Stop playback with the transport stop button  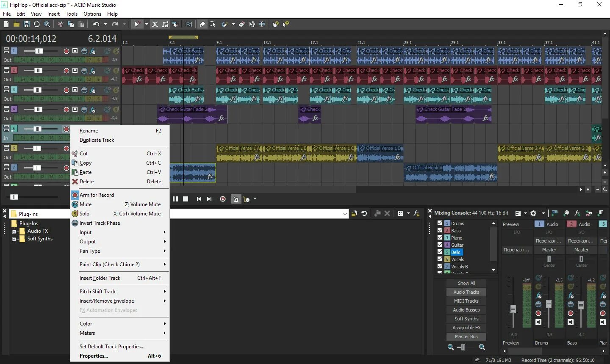186,199
